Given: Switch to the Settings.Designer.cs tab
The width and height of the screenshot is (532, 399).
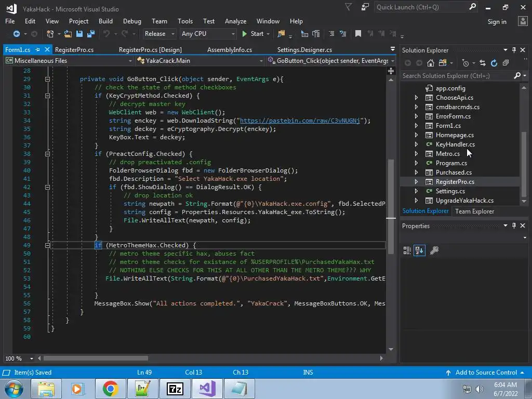Looking at the screenshot, I should [x=304, y=49].
